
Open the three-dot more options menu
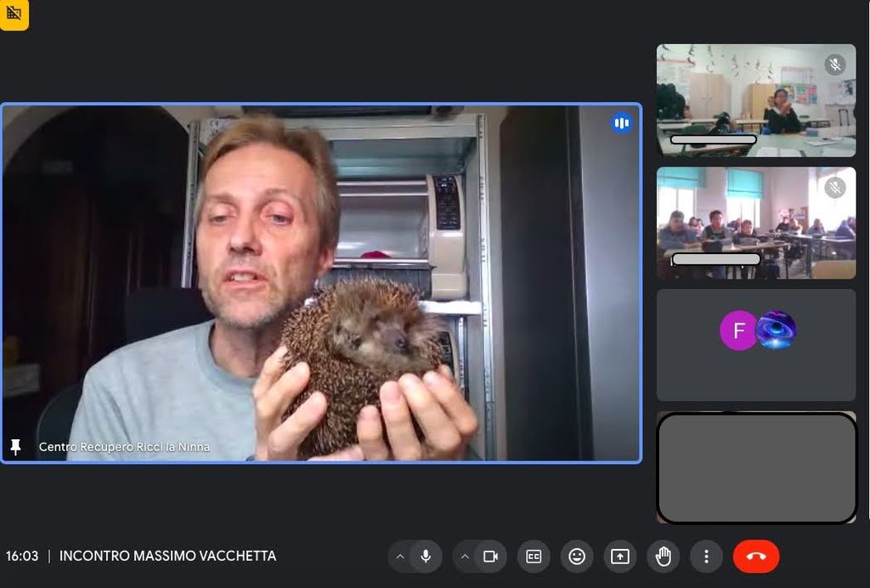click(x=706, y=557)
